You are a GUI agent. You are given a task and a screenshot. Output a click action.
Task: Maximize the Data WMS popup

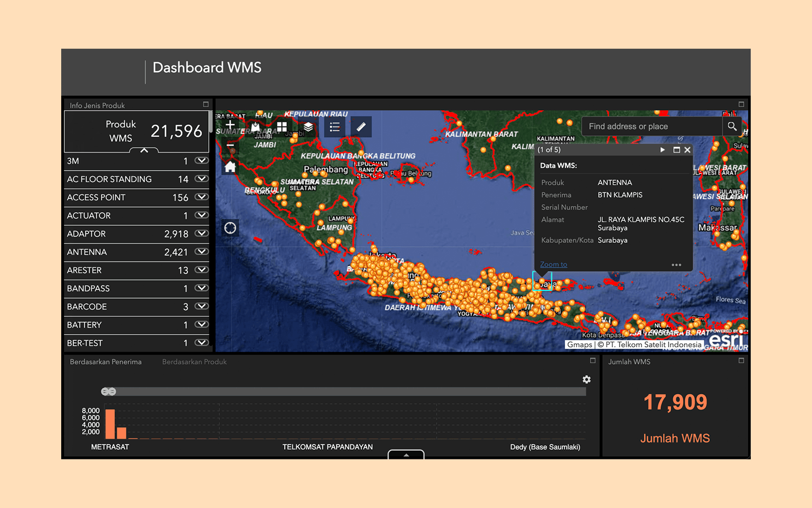(x=676, y=150)
